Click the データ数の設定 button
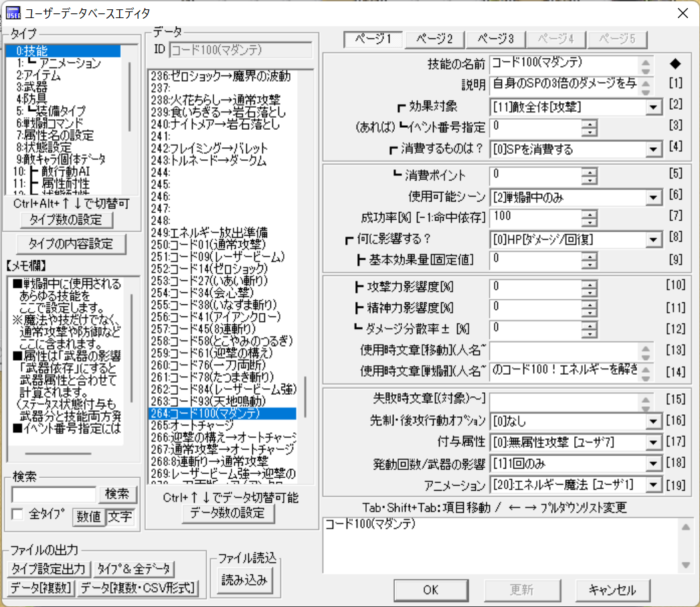The width and height of the screenshot is (700, 607). [228, 513]
